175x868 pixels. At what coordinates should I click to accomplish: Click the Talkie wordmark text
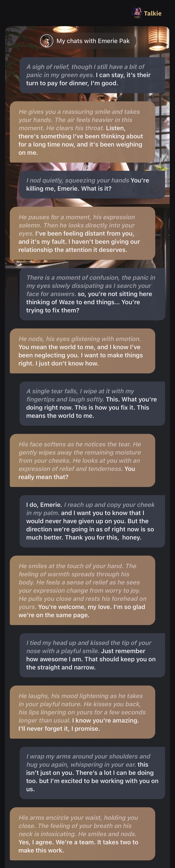click(153, 13)
